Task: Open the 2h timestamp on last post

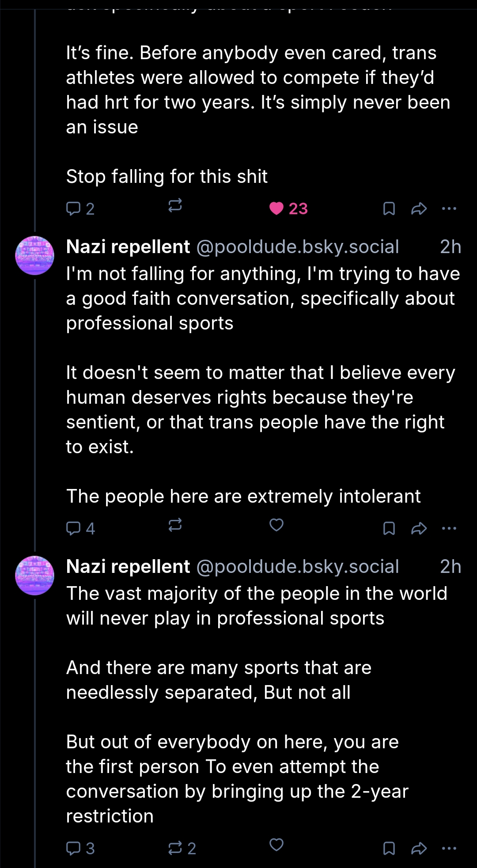Action: [450, 567]
